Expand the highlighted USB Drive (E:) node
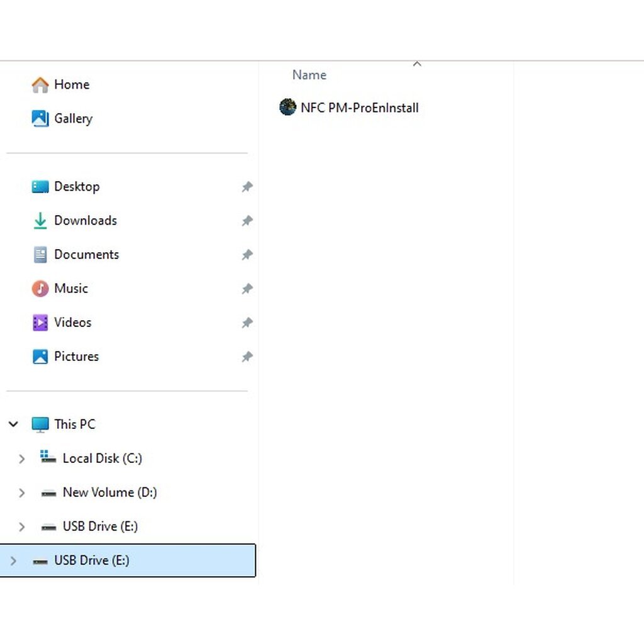 [x=13, y=560]
